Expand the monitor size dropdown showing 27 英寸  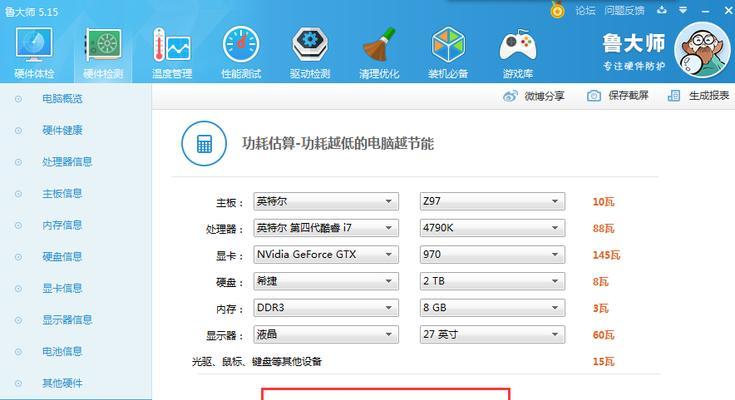(492, 335)
